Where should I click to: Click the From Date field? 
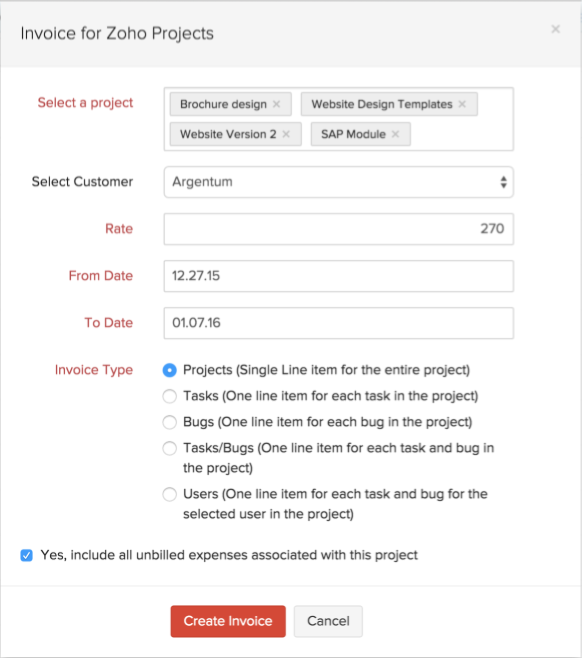point(339,276)
